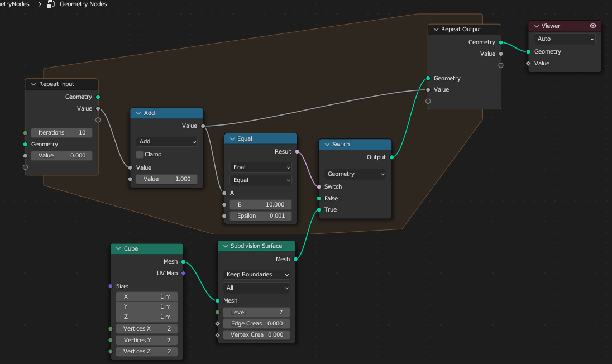
Task: Enable the Clamp checkbox in Add node
Action: [x=140, y=154]
